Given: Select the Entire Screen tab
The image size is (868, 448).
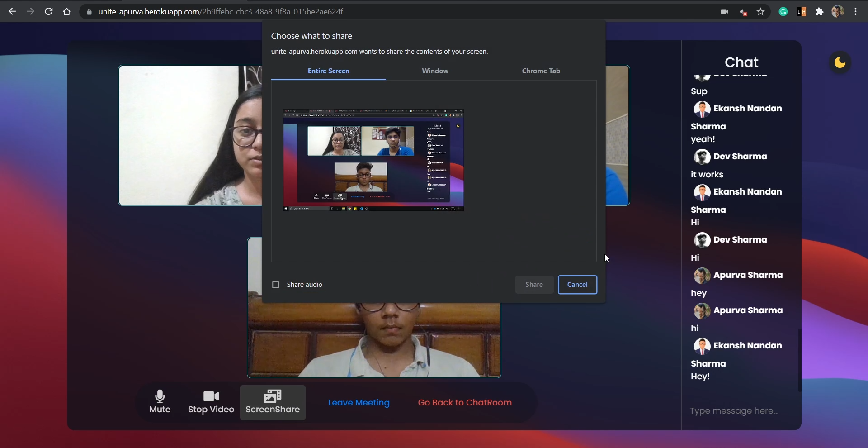Looking at the screenshot, I should (329, 71).
